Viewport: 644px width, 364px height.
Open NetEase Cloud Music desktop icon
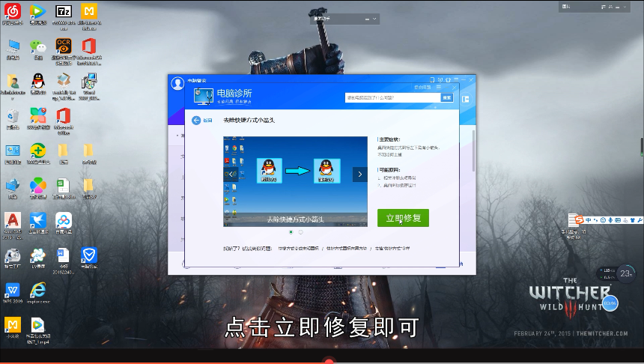[x=12, y=14]
